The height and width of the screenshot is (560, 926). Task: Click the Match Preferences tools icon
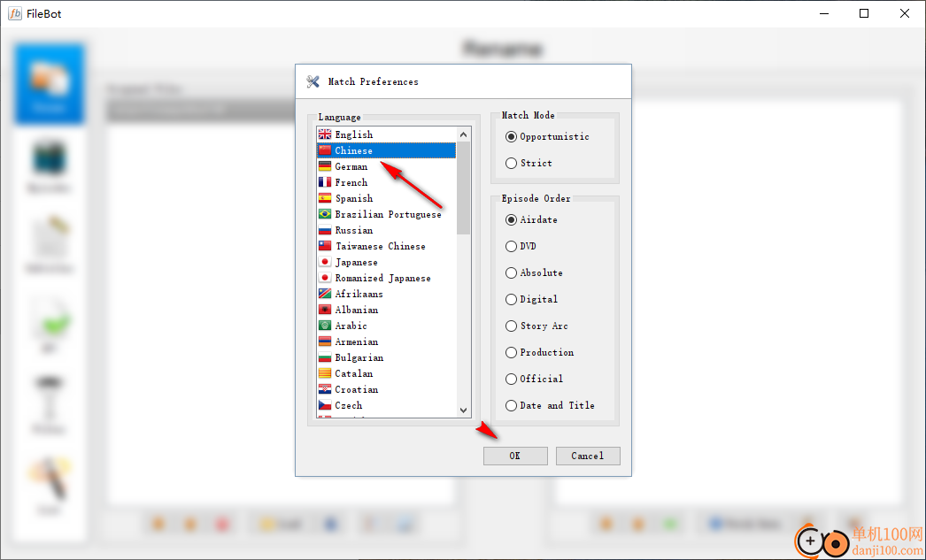[x=313, y=81]
